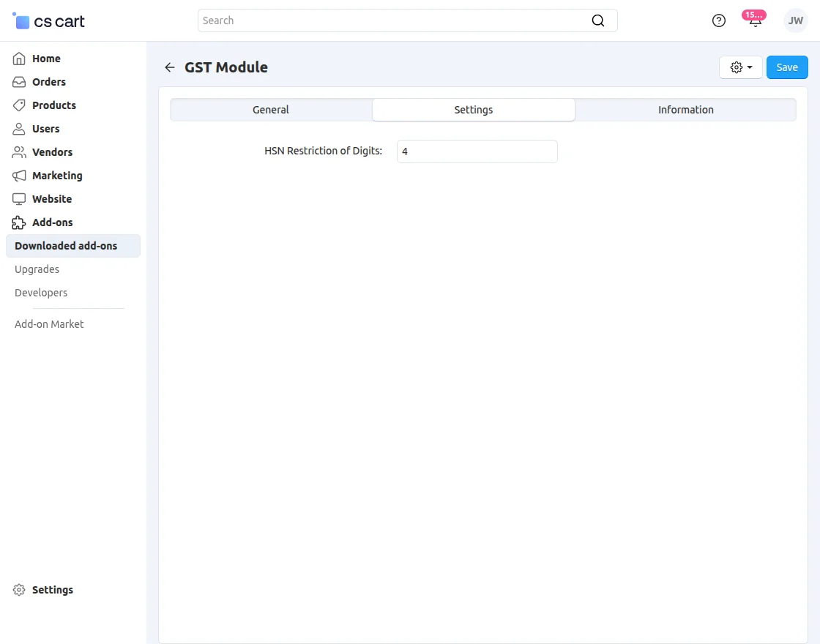Open the gear actions dropdown
The width and height of the screenshot is (820, 644).
[740, 67]
